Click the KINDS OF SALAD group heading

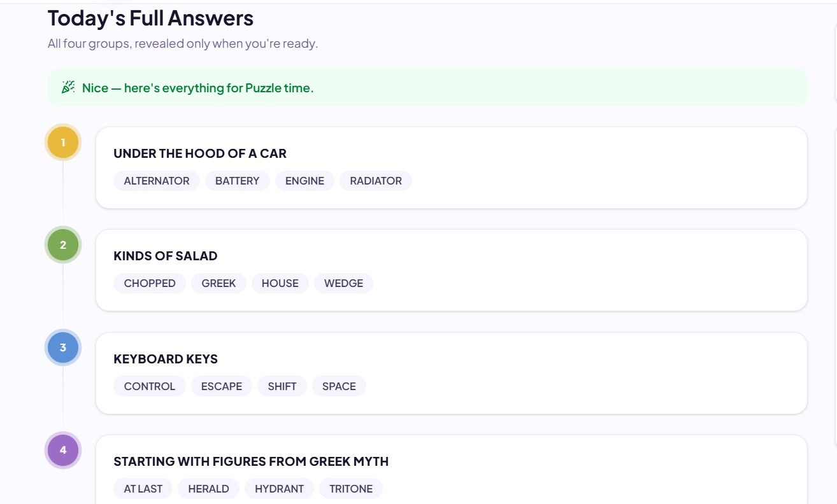166,256
